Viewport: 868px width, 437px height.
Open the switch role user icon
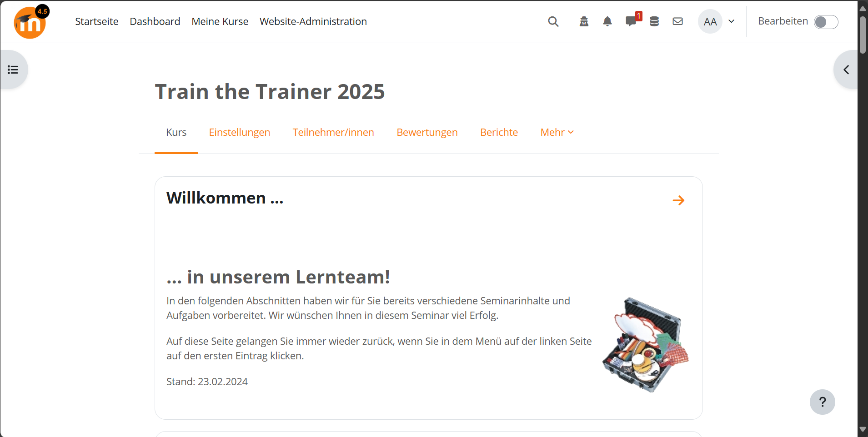(x=584, y=21)
